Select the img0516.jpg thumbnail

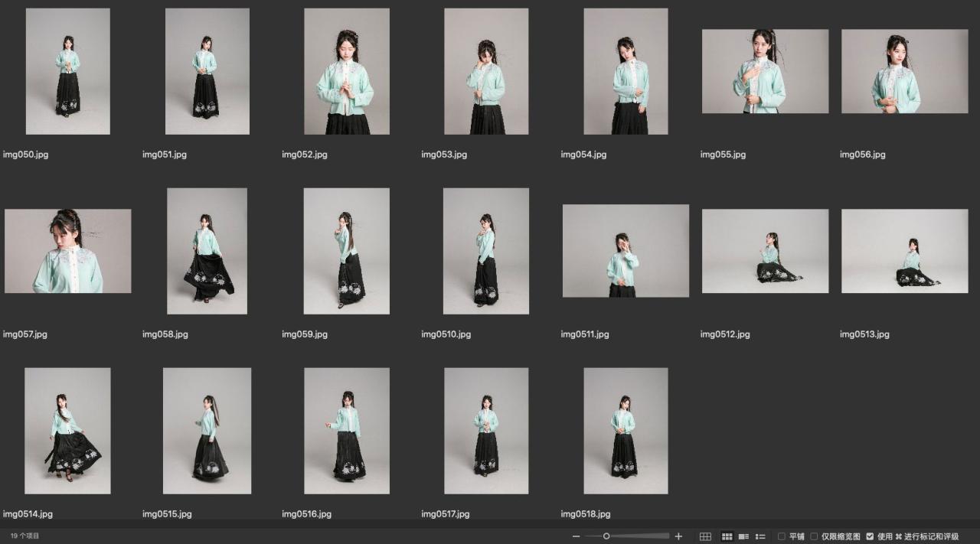[346, 431]
